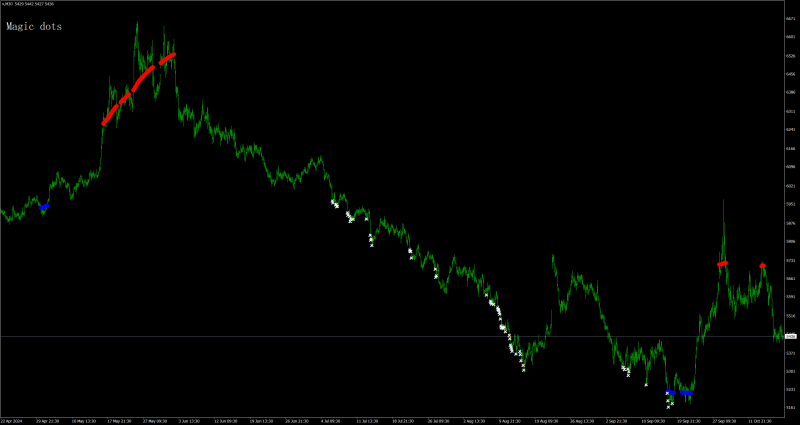Click the "3 Jun 13:30" time axis label

point(189,421)
